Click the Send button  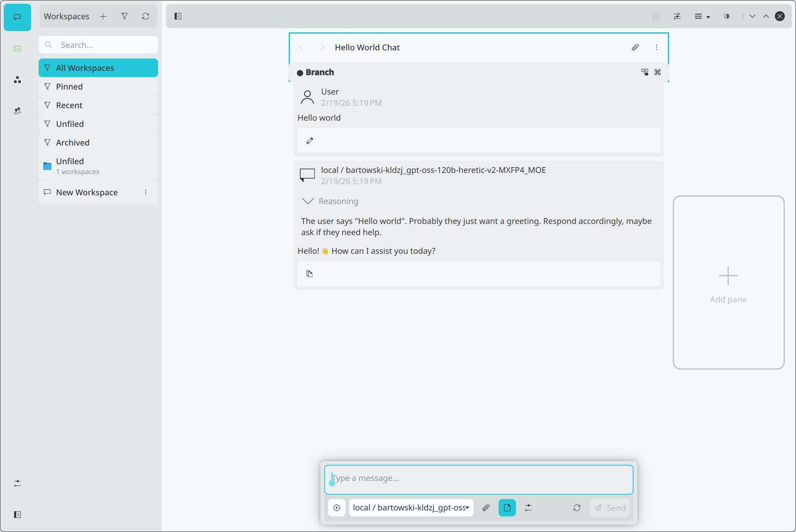pos(610,508)
